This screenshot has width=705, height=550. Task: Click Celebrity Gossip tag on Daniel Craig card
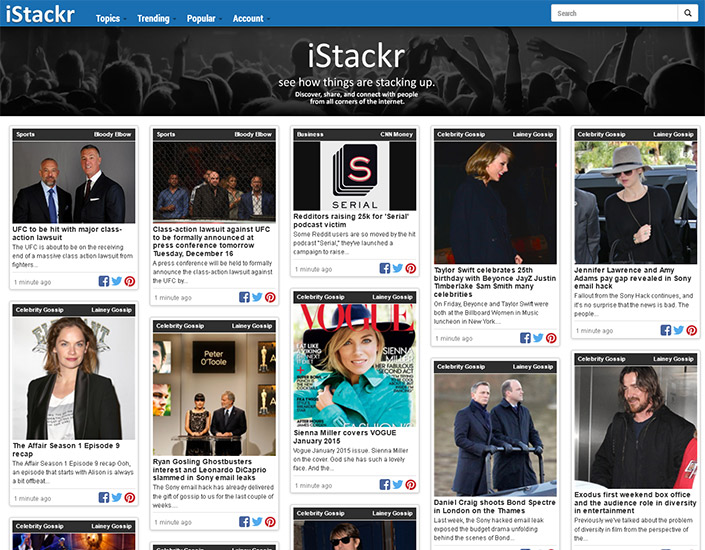(x=461, y=367)
